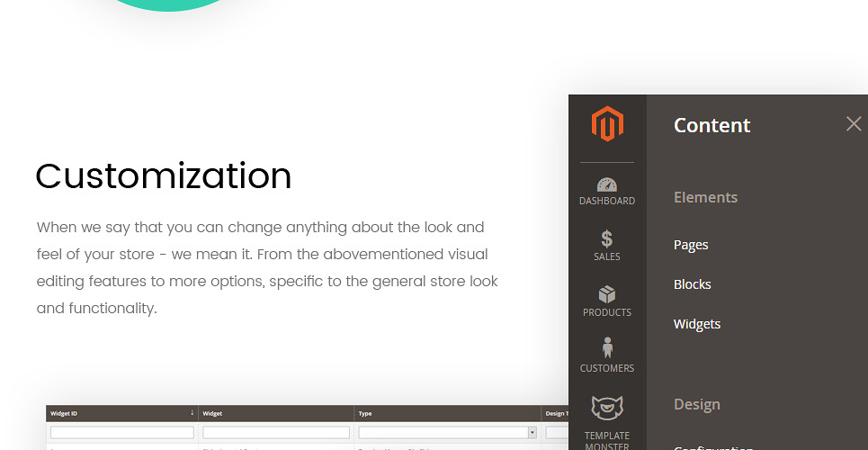Click the Customization heading
The width and height of the screenshot is (868, 450).
[x=164, y=176]
